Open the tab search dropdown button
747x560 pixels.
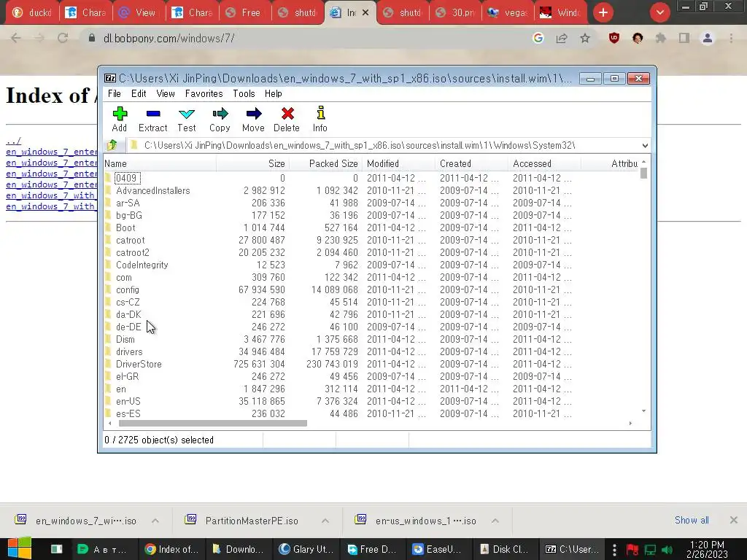659,12
